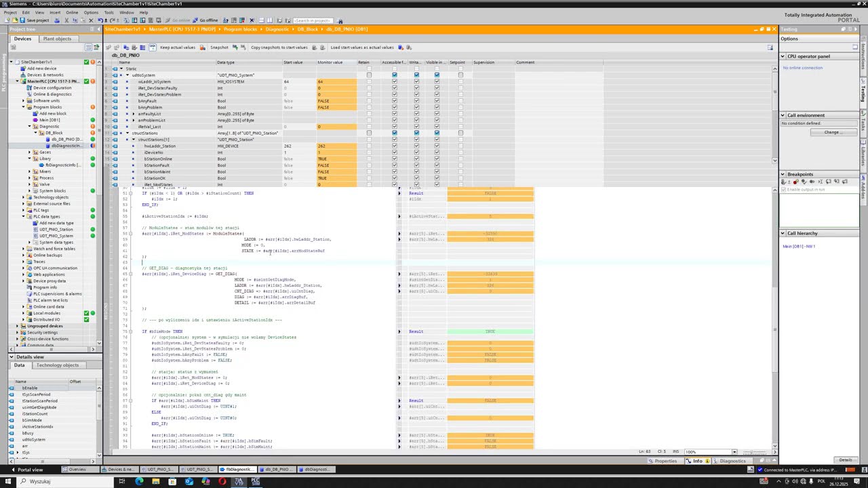The width and height of the screenshot is (868, 488).
Task: Toggle Retain checkbox for udtIoSystem row
Action: (369, 75)
